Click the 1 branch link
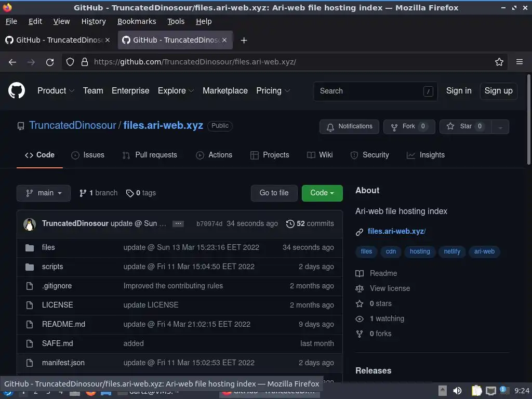The image size is (532, 399). point(98,193)
